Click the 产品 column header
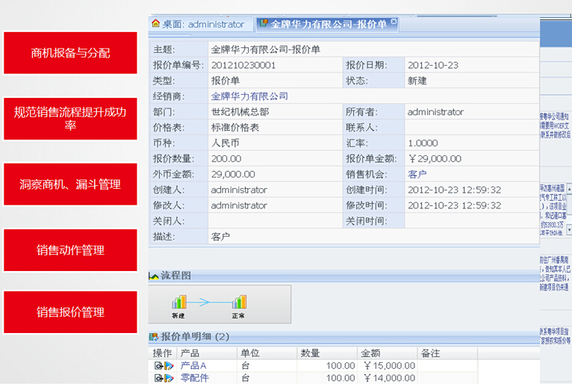The image size is (572, 392). (x=207, y=353)
